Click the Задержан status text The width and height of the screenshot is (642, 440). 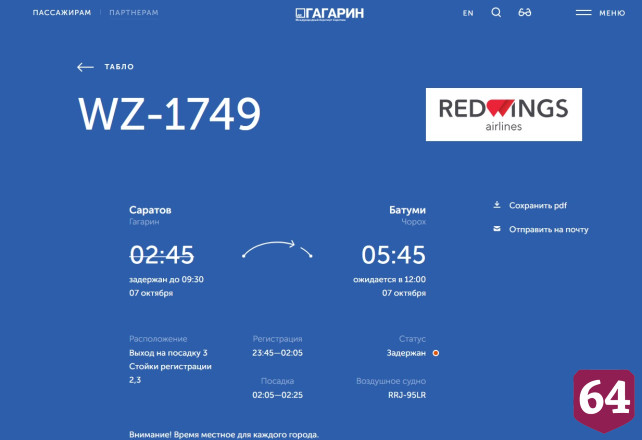pos(406,353)
